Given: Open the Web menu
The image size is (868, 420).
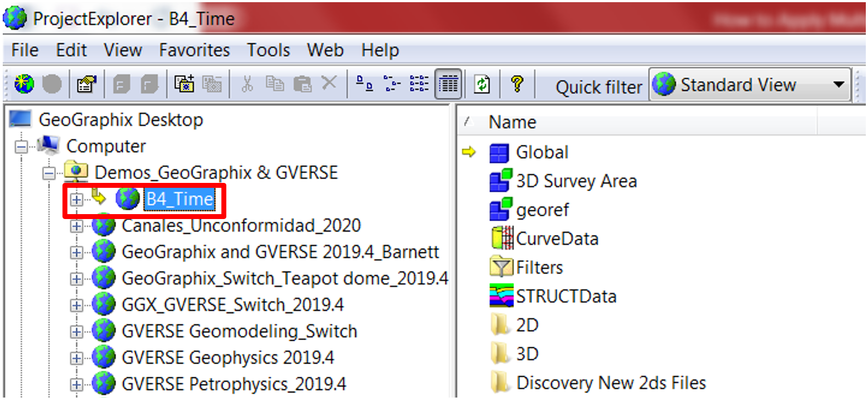Looking at the screenshot, I should click(325, 50).
